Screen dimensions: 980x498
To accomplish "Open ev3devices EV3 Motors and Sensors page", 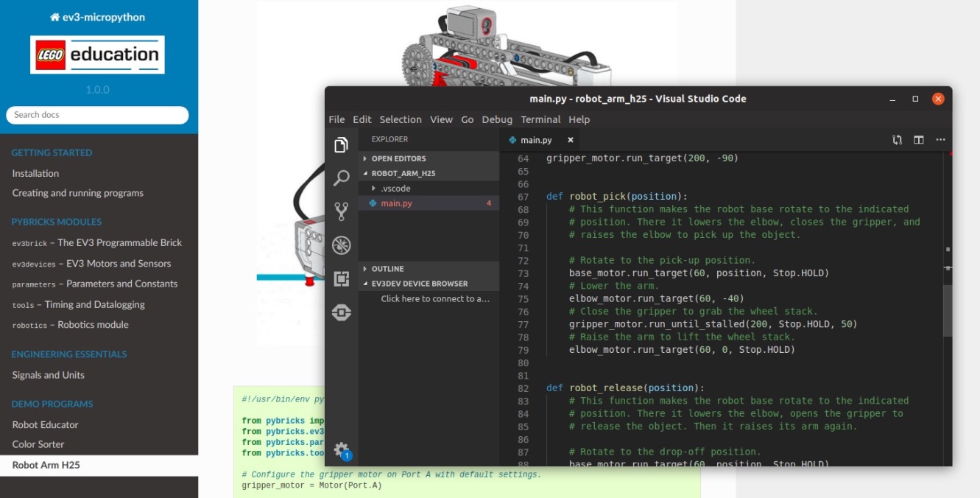I will [91, 263].
